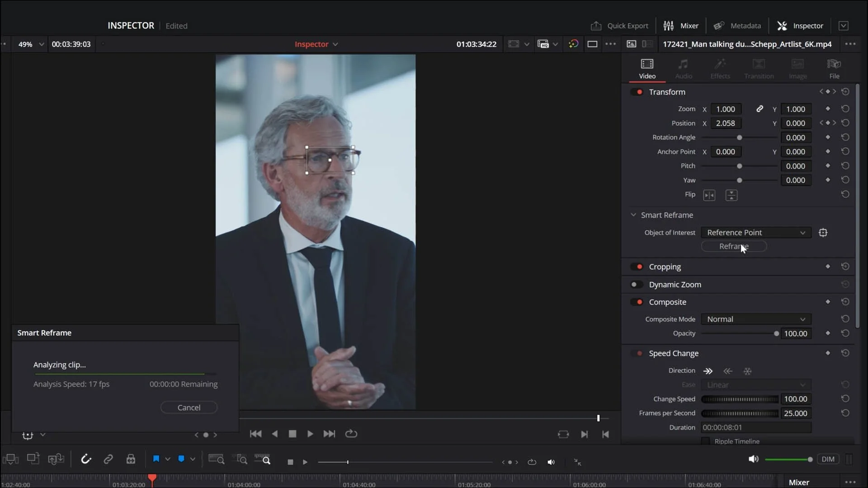Click the linked clips chain icon
The height and width of the screenshot is (488, 868).
pyautogui.click(x=108, y=459)
